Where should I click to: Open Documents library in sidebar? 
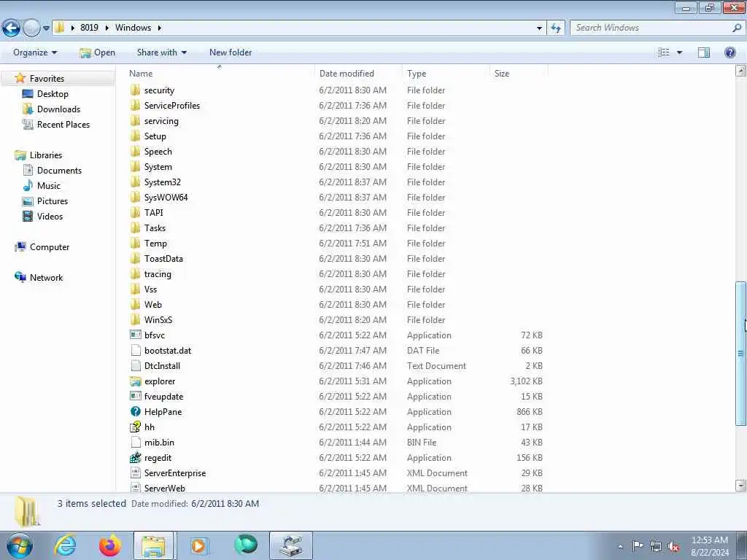click(x=59, y=171)
